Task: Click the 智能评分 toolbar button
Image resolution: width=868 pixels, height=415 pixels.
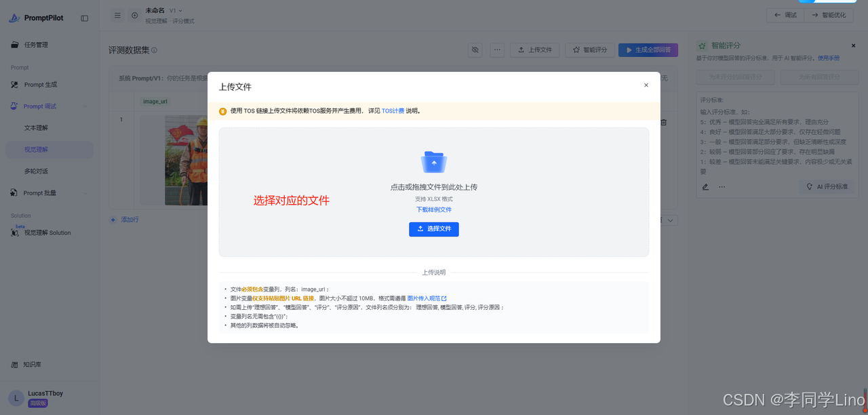Action: point(590,50)
